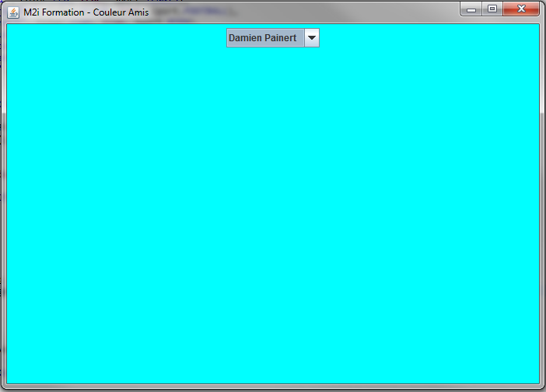Maximize the M2i Formation window
546x392 pixels.
pos(492,9)
